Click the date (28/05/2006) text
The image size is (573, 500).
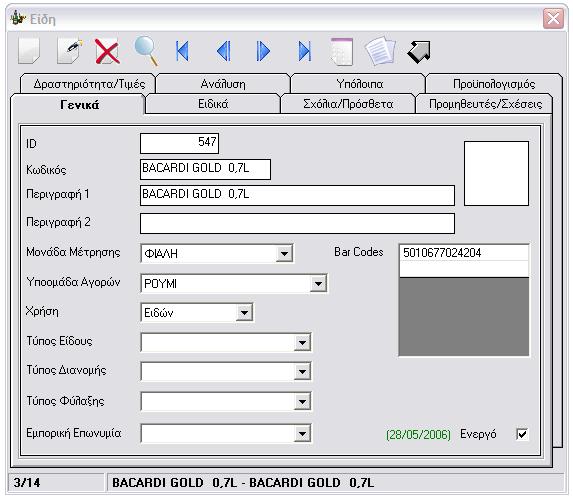pyautogui.click(x=418, y=435)
